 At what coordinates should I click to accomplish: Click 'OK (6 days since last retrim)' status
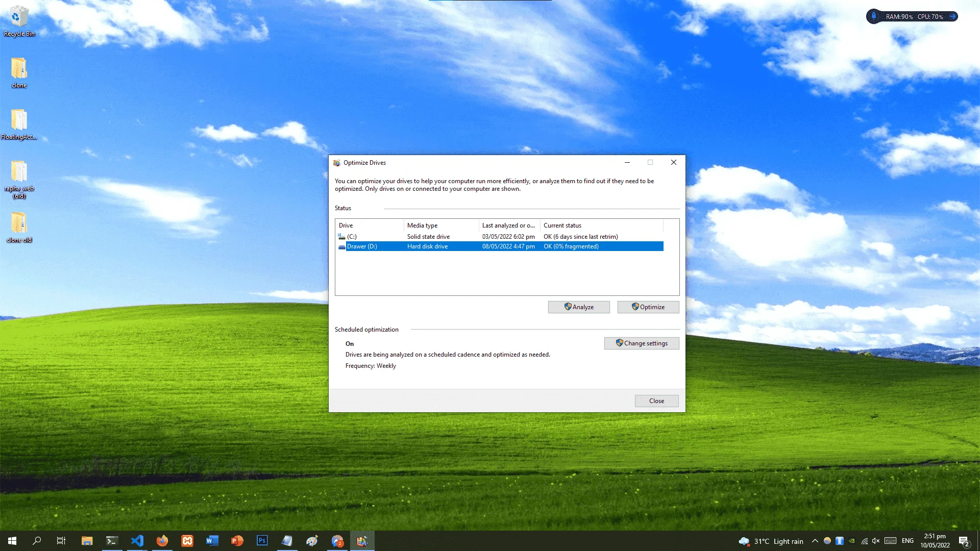580,237
